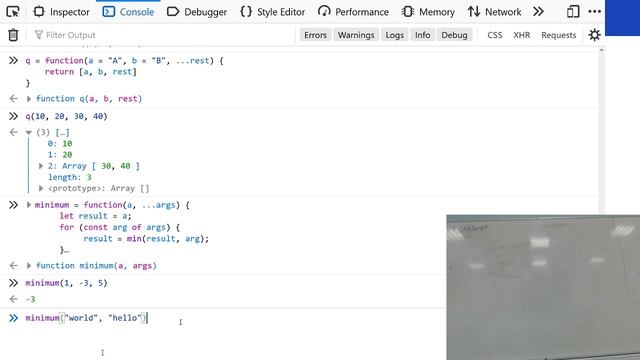Expand function q(a, b, rest) result
640x360 pixels.
29,99
